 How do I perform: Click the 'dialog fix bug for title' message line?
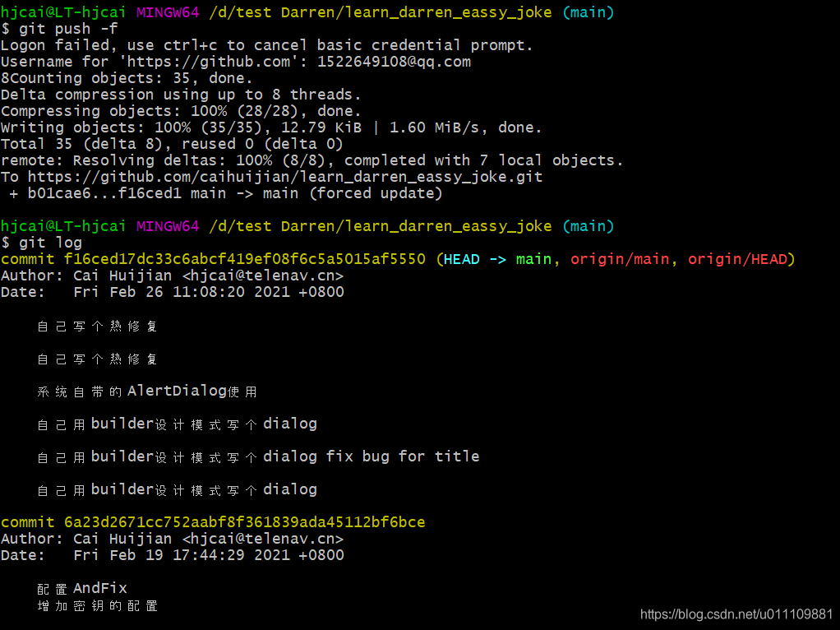coord(258,456)
